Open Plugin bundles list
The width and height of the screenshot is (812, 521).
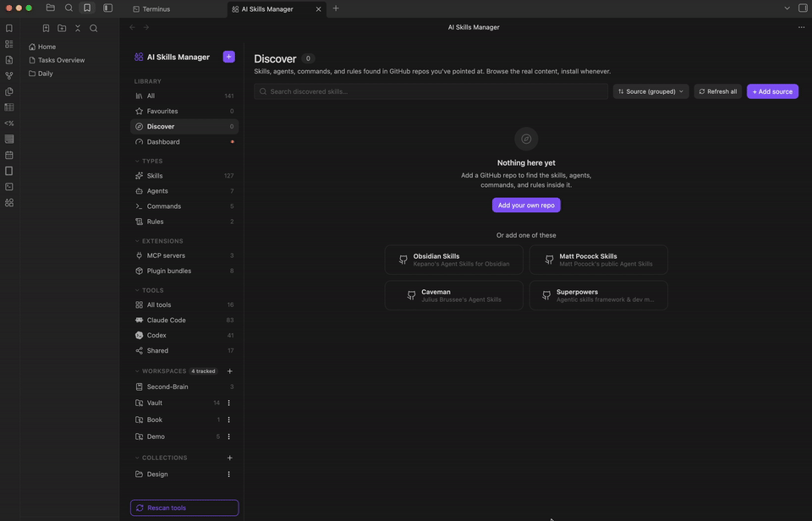point(184,271)
